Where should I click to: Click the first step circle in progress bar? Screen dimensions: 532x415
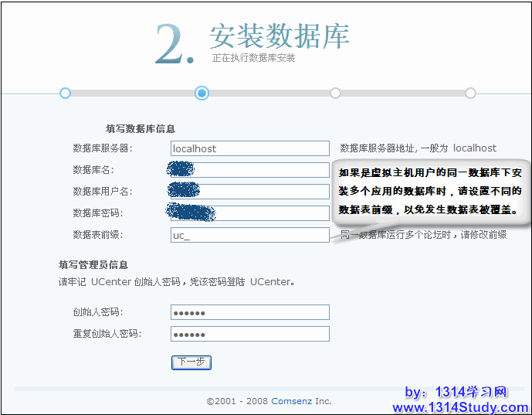point(65,93)
